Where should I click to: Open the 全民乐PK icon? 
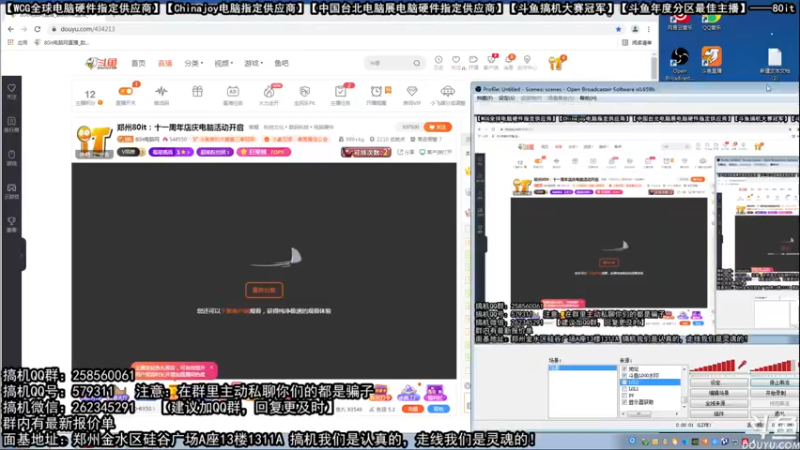[305, 92]
